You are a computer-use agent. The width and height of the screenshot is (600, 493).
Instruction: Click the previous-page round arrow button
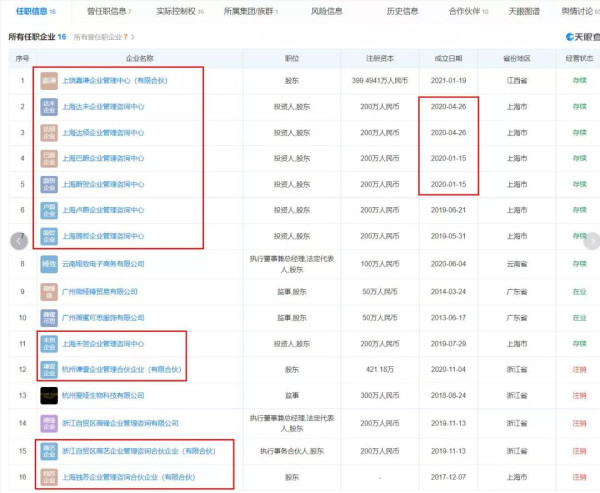pos(19,241)
